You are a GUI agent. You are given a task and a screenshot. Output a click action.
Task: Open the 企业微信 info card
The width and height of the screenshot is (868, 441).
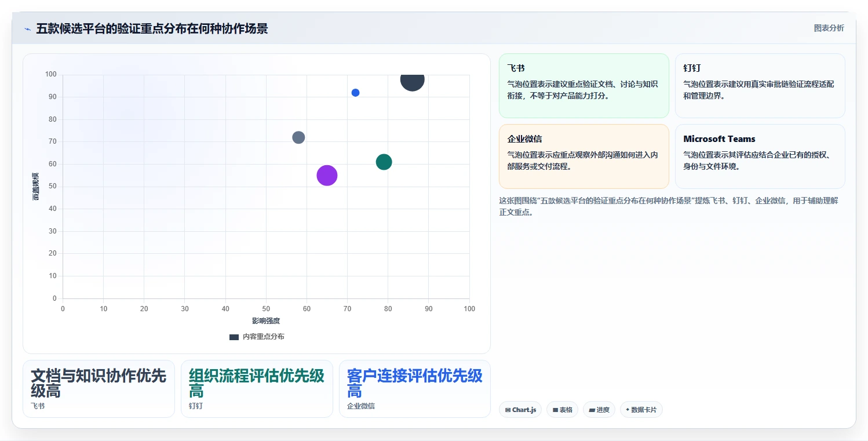pos(584,156)
